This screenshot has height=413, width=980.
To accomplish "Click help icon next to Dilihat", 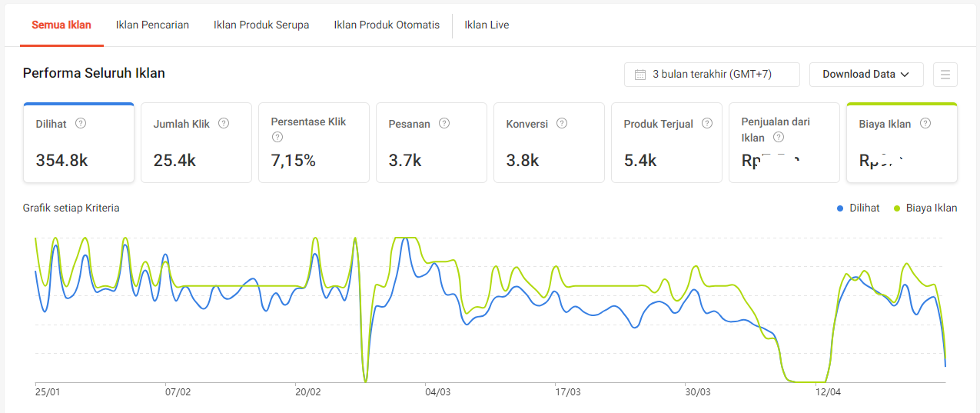I will click(81, 123).
